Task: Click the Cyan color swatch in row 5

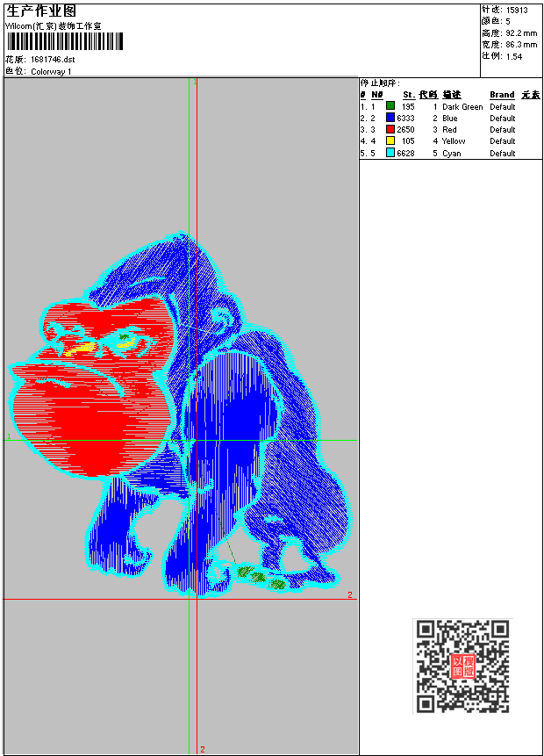Action: 390,153
